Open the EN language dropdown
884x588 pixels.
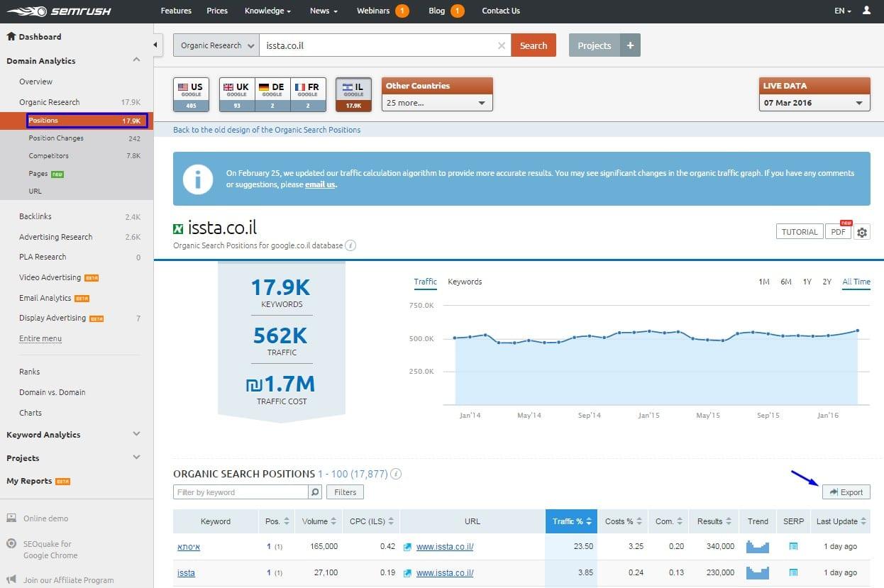(843, 11)
